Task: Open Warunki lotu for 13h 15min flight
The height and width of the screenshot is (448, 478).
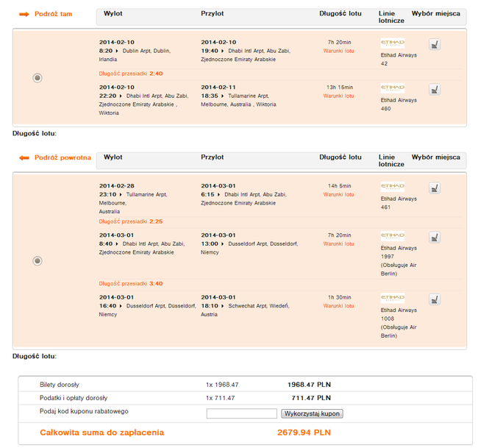Action: point(339,96)
